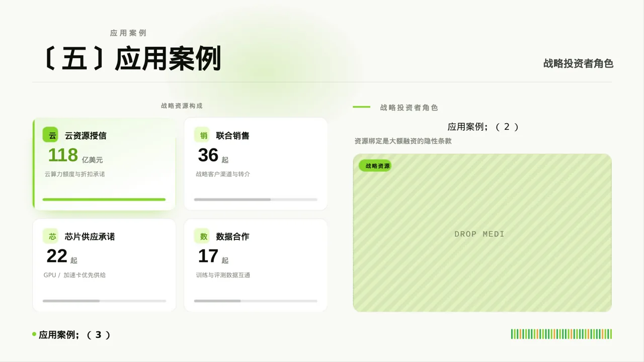Click the 战略投资者角色 header text at top right
The image size is (644, 362).
click(x=578, y=63)
